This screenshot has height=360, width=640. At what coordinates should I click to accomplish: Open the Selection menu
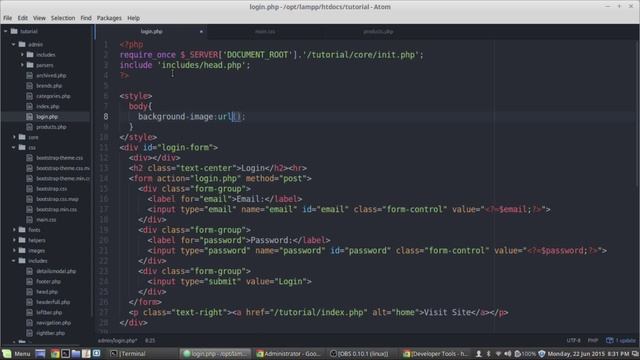[x=63, y=18]
